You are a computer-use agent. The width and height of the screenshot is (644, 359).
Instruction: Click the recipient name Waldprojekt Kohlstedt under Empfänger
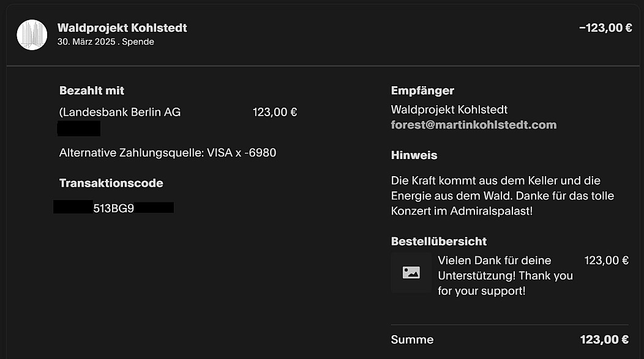[449, 110]
